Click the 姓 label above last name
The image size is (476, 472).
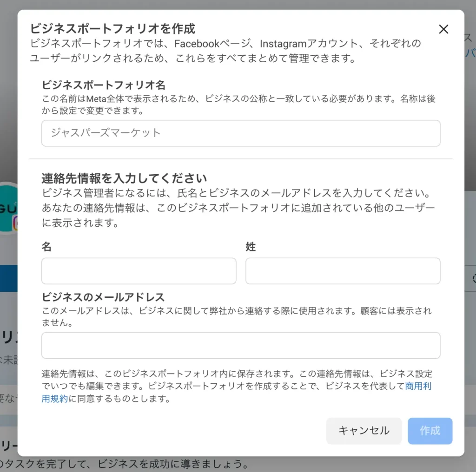click(251, 247)
